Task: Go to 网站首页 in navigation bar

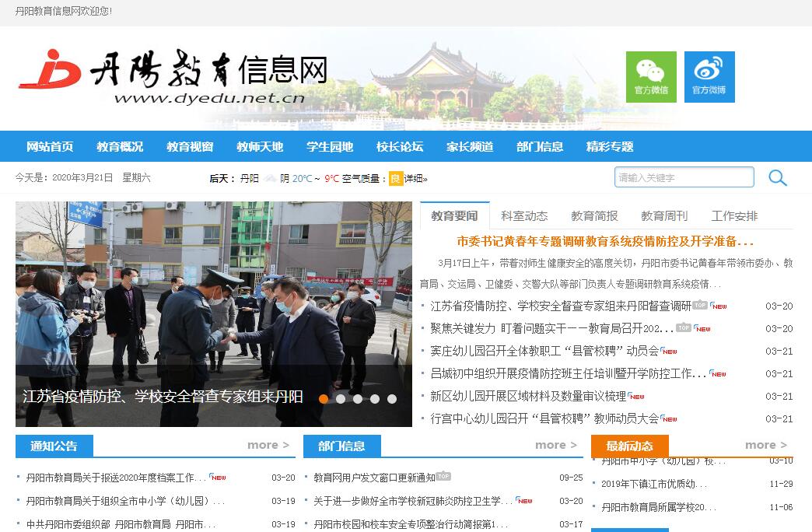Action: [x=51, y=146]
